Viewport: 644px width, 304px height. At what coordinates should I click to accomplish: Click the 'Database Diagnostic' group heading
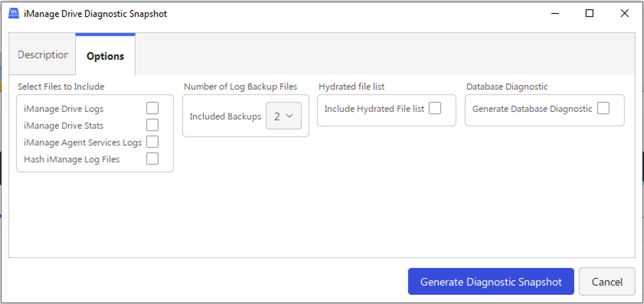[x=507, y=87]
